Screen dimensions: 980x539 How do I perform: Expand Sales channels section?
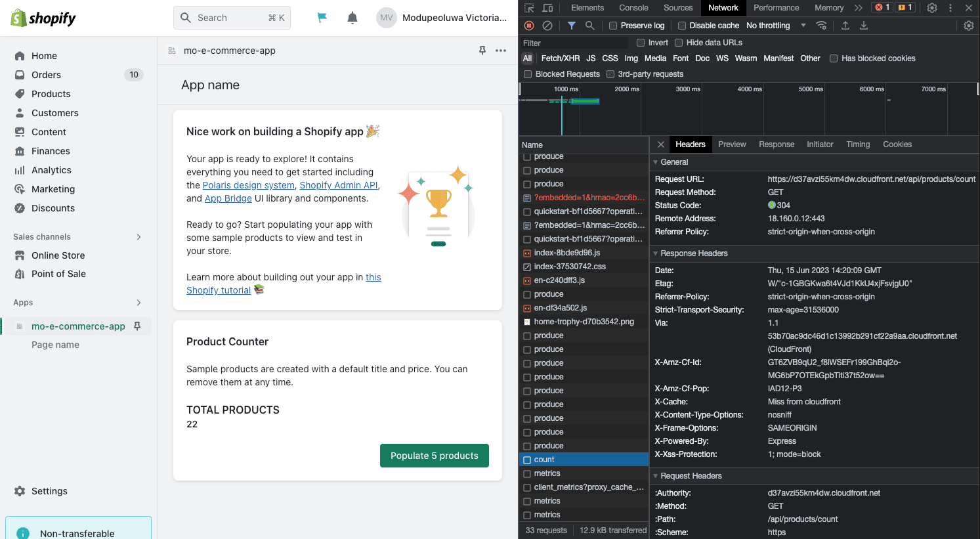coord(138,237)
